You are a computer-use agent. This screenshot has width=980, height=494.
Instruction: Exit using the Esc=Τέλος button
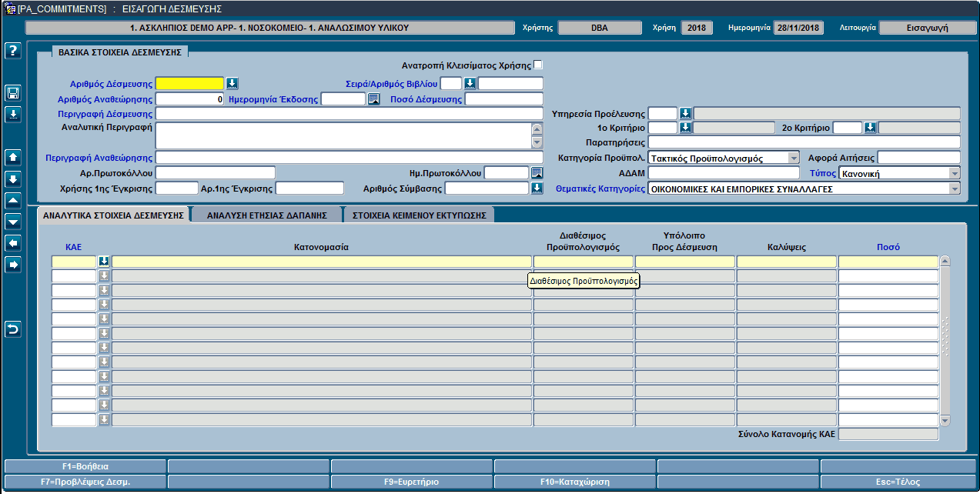coord(899,482)
